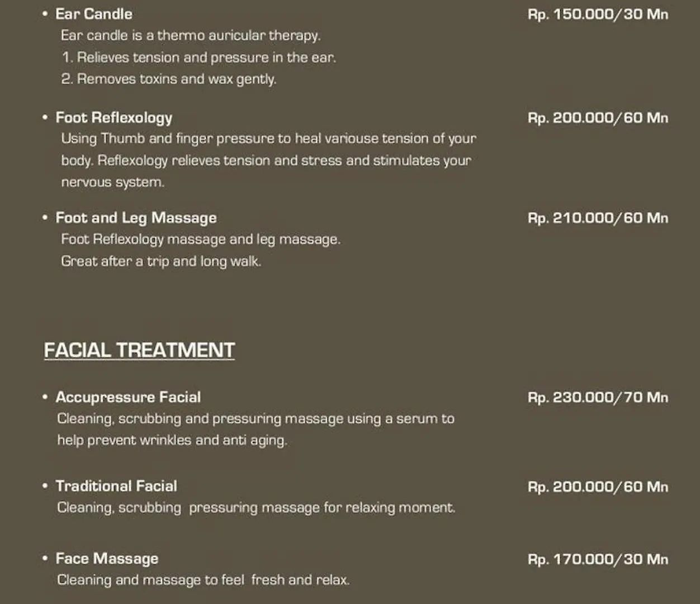The width and height of the screenshot is (700, 604).
Task: Click the Traditional Facial title
Action: (x=116, y=486)
